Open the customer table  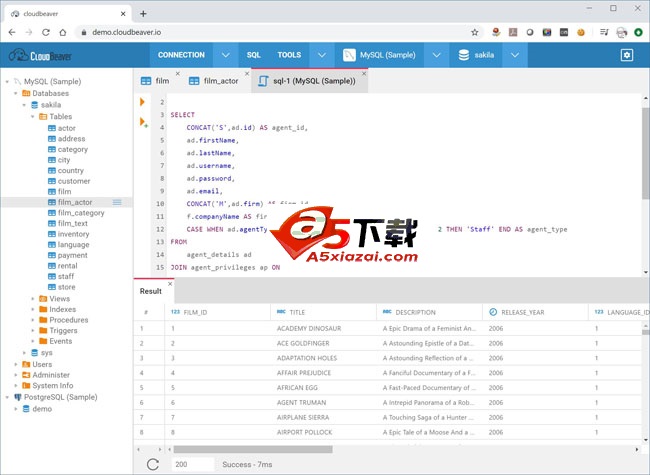[74, 181]
